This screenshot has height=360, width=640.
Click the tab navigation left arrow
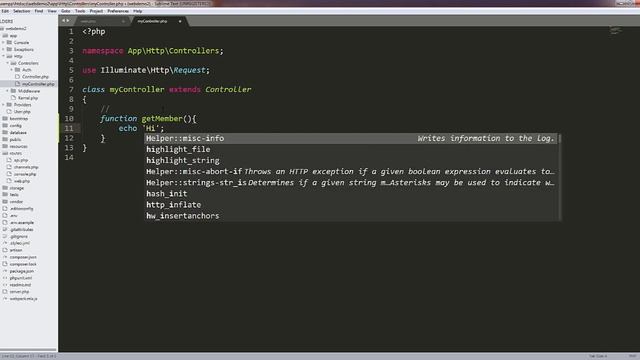63,20
